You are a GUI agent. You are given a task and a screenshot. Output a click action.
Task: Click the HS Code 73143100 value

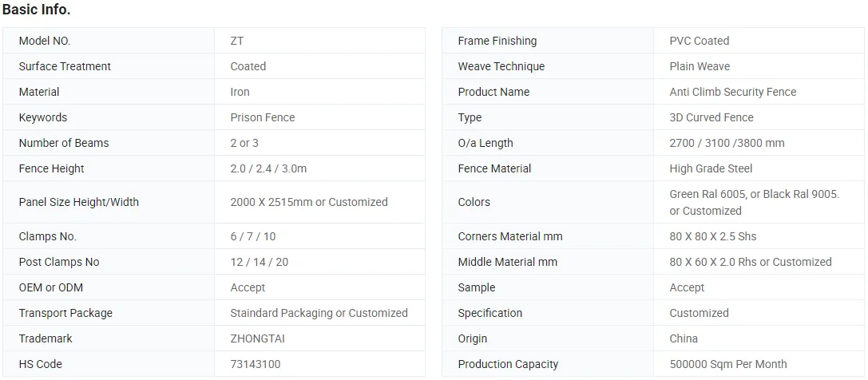click(x=255, y=364)
